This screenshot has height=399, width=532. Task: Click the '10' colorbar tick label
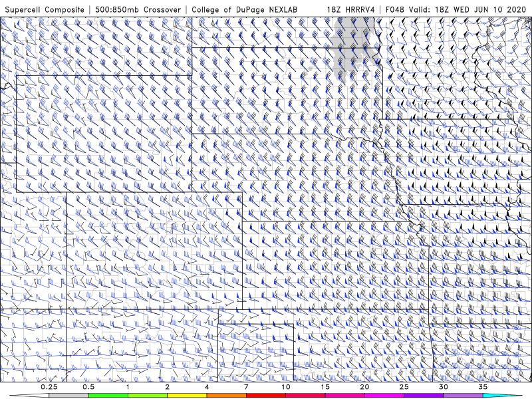pyautogui.click(x=286, y=387)
